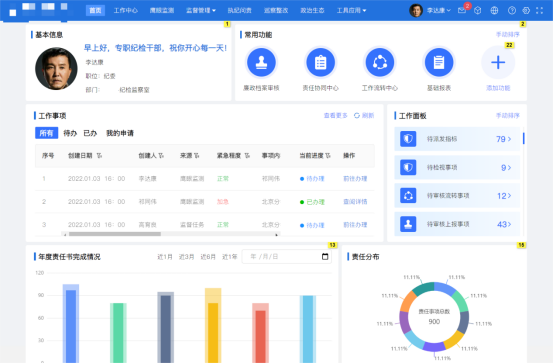
Task: Click the plus icon to 添加功能
Action: click(498, 63)
